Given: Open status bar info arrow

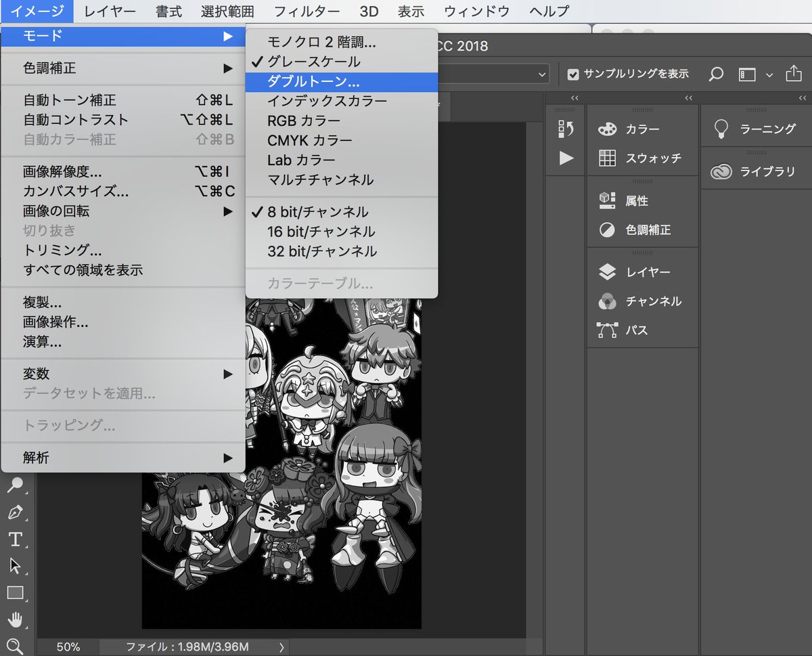Looking at the screenshot, I should 281,647.
